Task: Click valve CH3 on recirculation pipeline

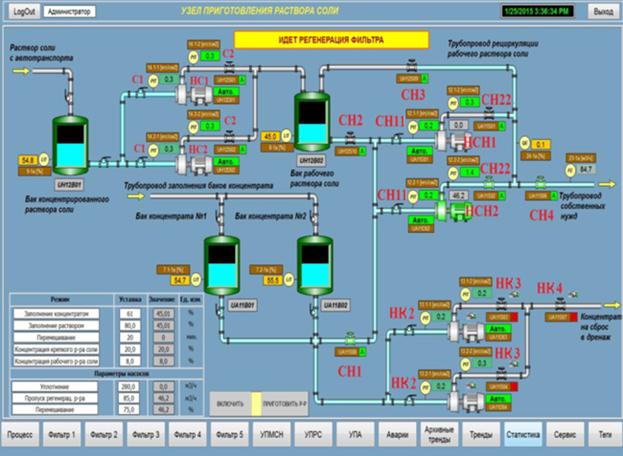Action: tap(412, 65)
